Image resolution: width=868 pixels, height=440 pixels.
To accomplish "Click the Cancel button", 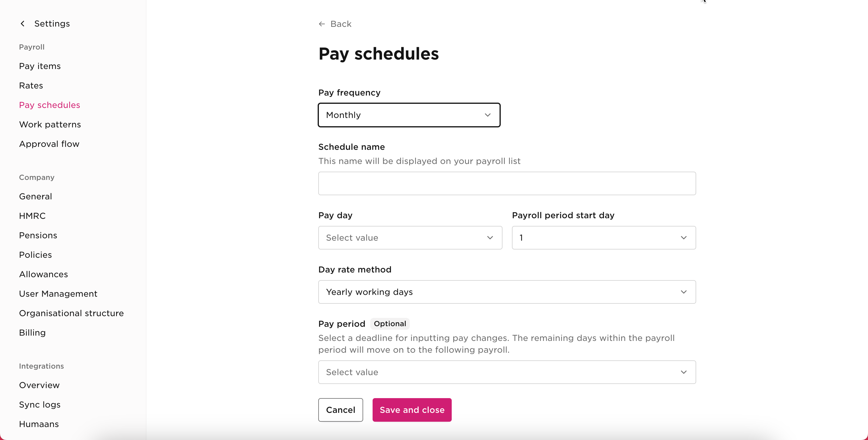I will pyautogui.click(x=340, y=410).
